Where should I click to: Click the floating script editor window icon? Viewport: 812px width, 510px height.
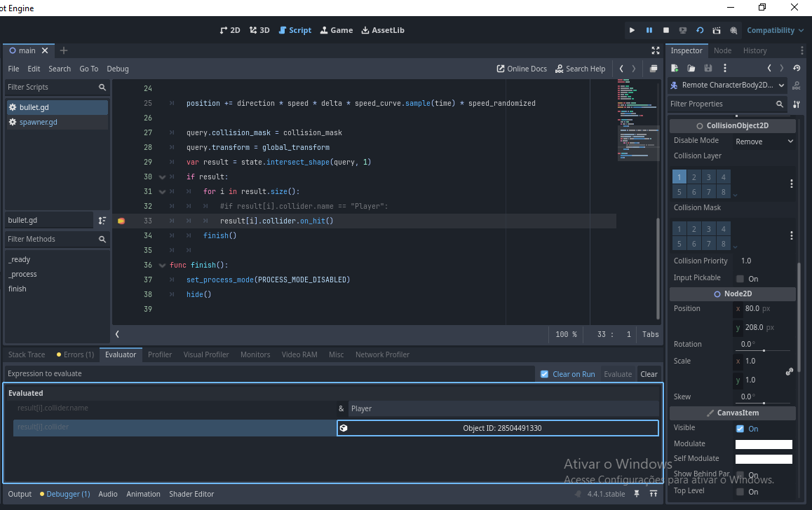(654, 69)
